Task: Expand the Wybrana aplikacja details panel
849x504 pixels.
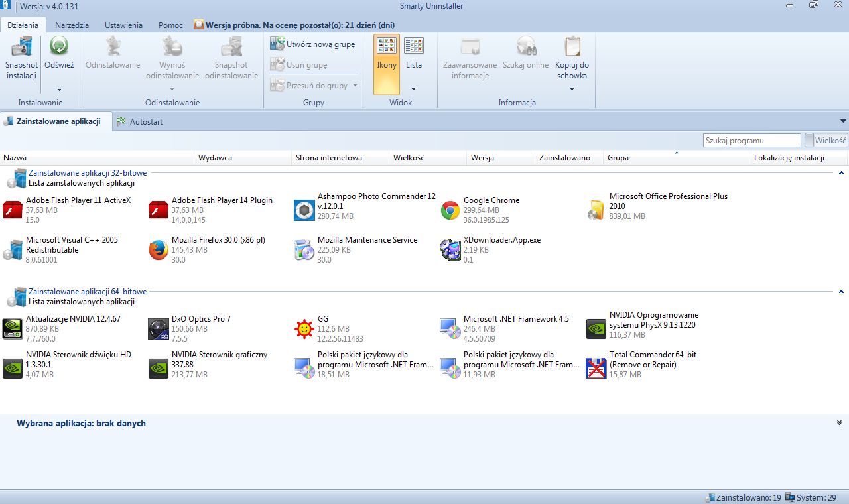Action: click(x=840, y=423)
